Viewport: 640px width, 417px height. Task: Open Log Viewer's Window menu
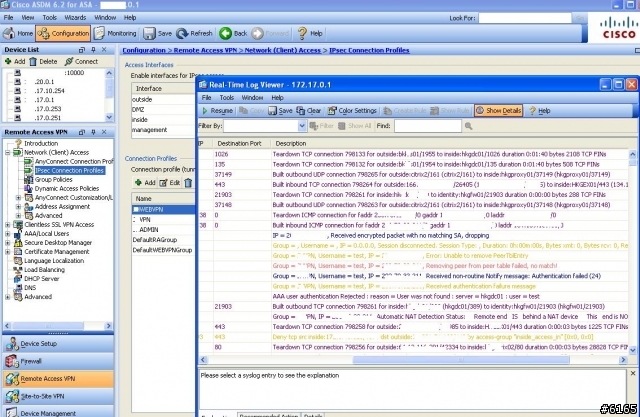tap(252, 98)
